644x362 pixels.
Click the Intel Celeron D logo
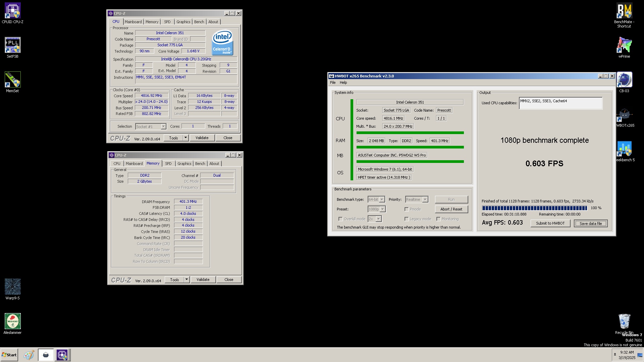click(x=222, y=43)
